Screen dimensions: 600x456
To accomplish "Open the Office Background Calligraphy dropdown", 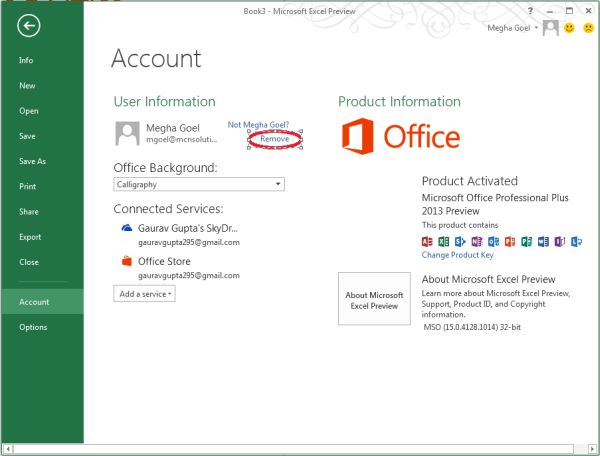I will (x=199, y=184).
